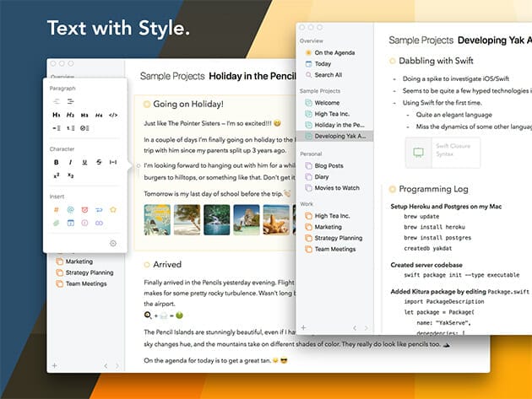Click Search All in the Overview section
The width and height of the screenshot is (532, 399).
click(328, 75)
